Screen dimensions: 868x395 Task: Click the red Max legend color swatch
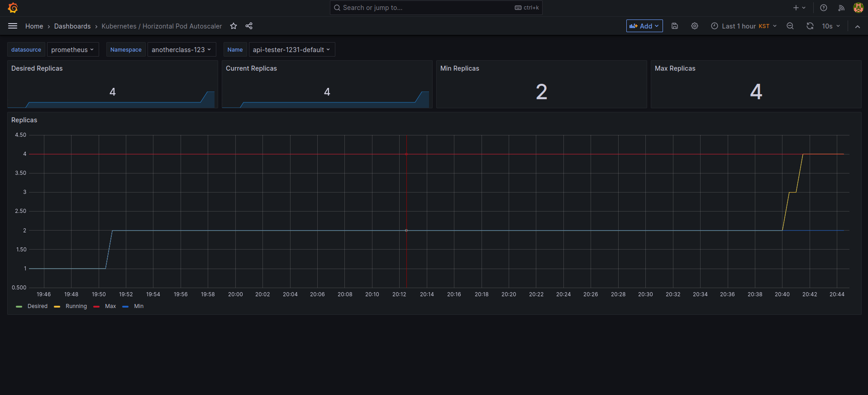(x=96, y=307)
